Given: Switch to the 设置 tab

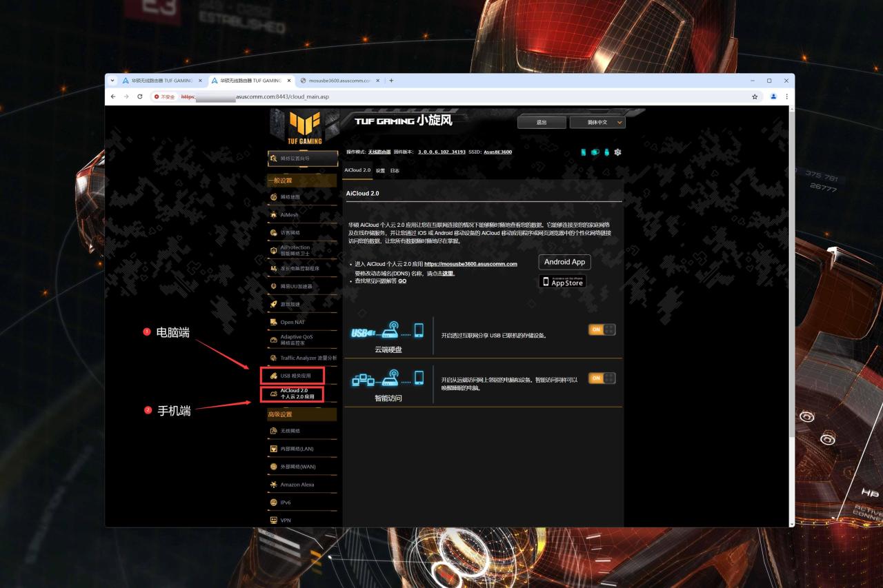Looking at the screenshot, I should tap(380, 170).
